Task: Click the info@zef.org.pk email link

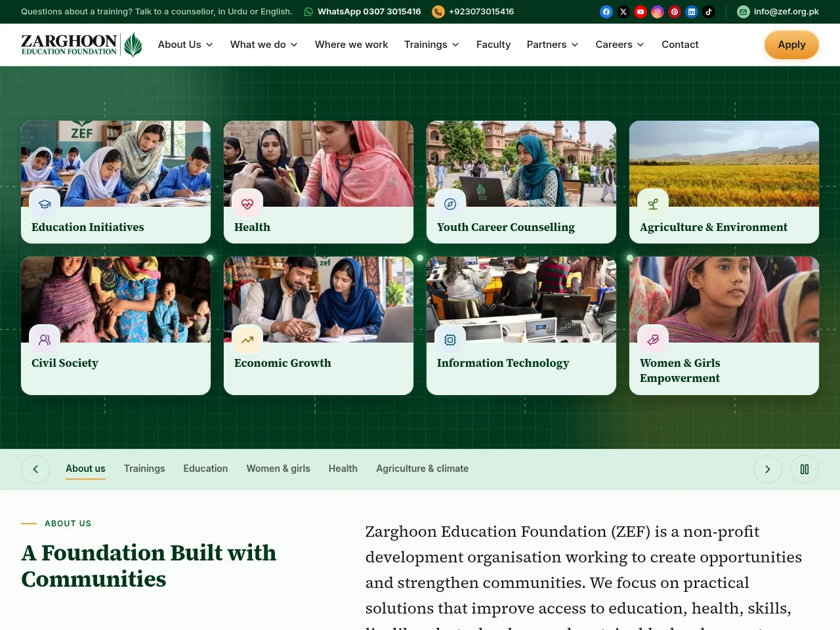Action: 786,12
